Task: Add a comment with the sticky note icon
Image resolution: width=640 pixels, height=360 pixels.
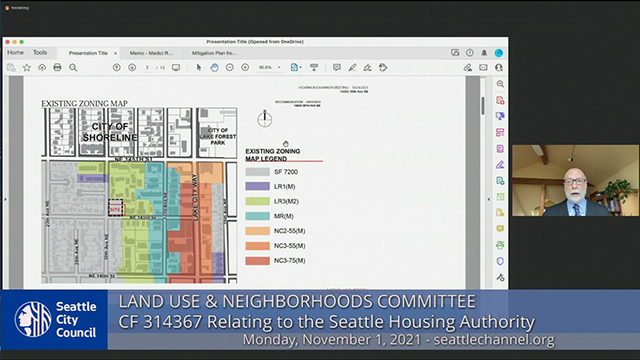Action: [x=337, y=68]
